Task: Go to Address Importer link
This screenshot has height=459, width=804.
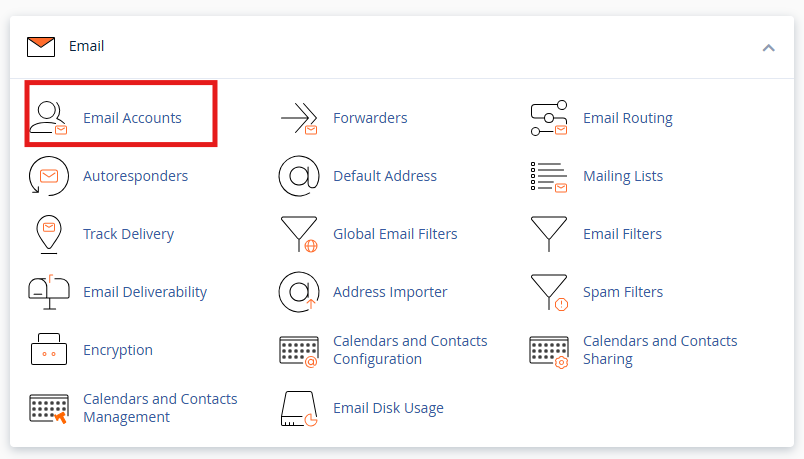Action: (x=390, y=292)
